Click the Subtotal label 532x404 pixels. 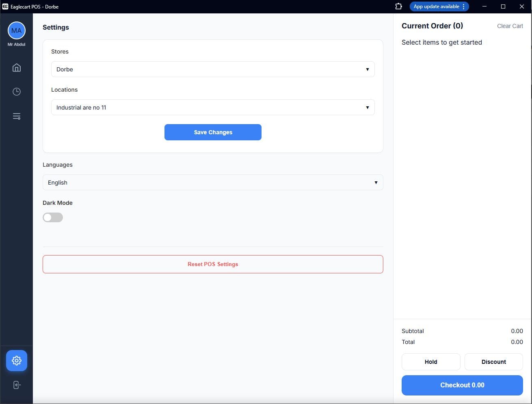click(x=413, y=331)
